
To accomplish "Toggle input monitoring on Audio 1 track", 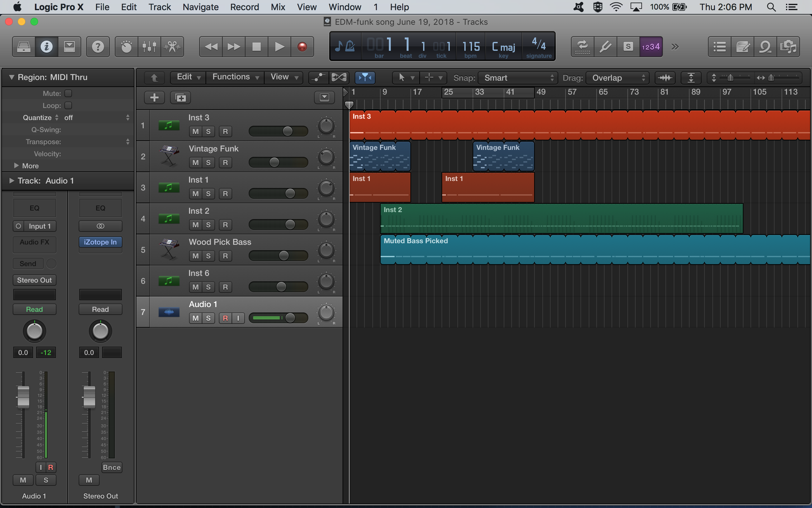I will coord(238,318).
